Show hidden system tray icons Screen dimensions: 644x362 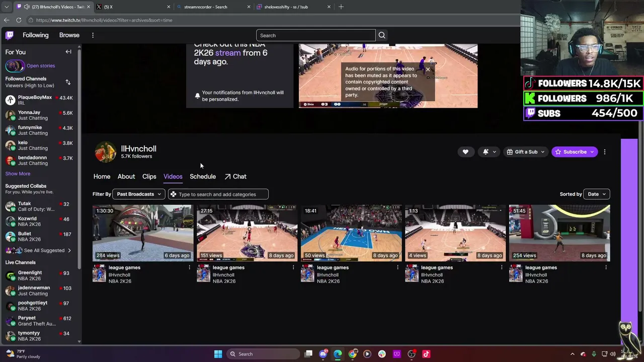tap(572, 354)
